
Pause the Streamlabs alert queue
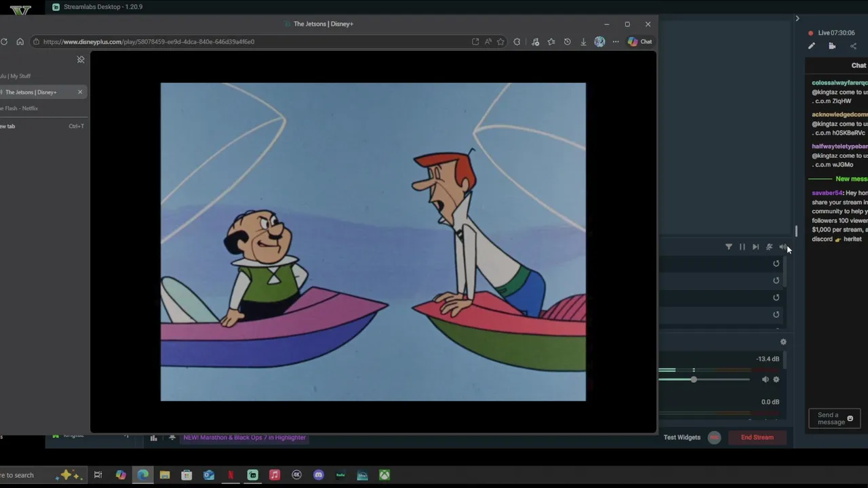pyautogui.click(x=742, y=247)
